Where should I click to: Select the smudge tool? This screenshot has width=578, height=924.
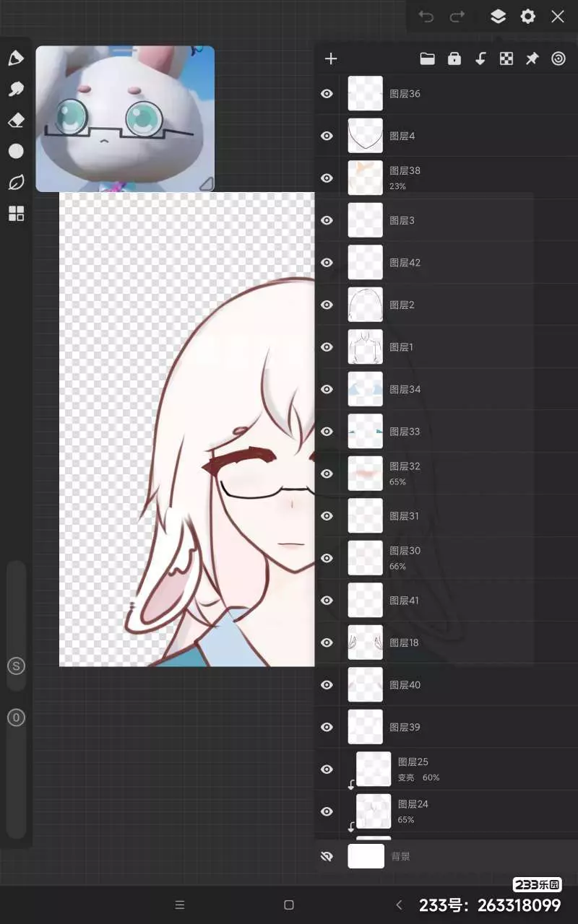pyautogui.click(x=16, y=90)
